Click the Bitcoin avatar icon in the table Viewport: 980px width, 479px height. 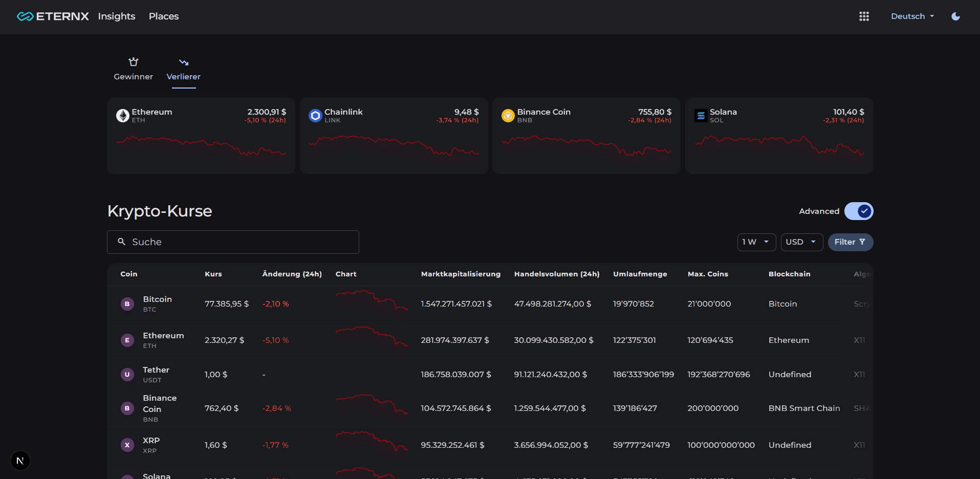point(127,304)
